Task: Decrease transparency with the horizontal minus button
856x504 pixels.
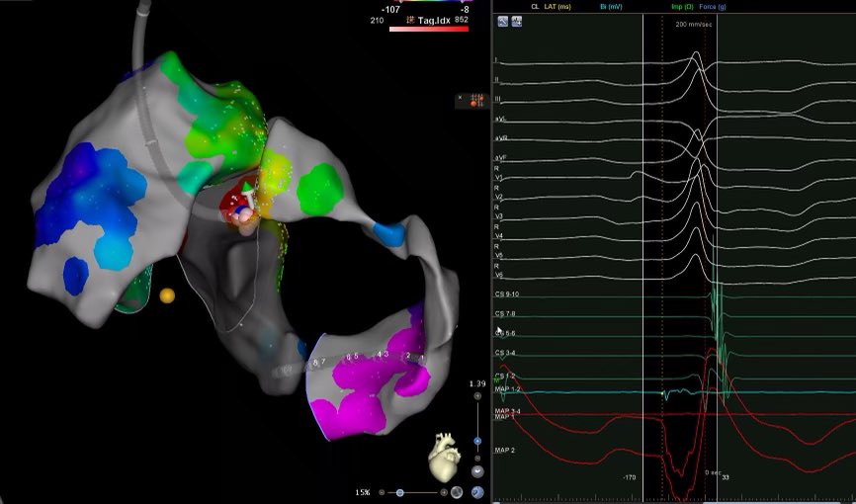Action: click(382, 492)
